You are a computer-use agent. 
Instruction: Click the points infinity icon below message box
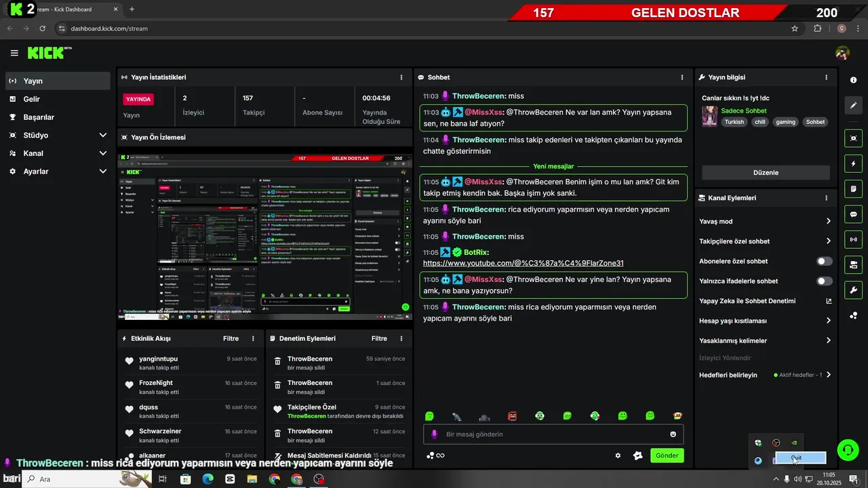point(435,455)
